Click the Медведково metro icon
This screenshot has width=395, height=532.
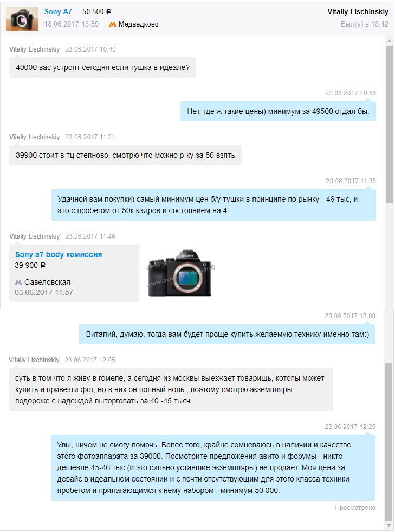tap(113, 24)
